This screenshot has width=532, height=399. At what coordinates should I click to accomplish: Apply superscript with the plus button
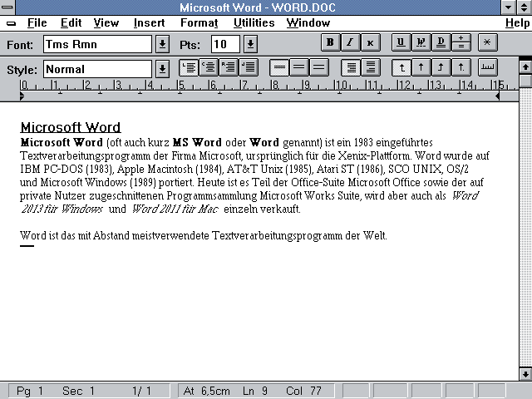coord(461,38)
